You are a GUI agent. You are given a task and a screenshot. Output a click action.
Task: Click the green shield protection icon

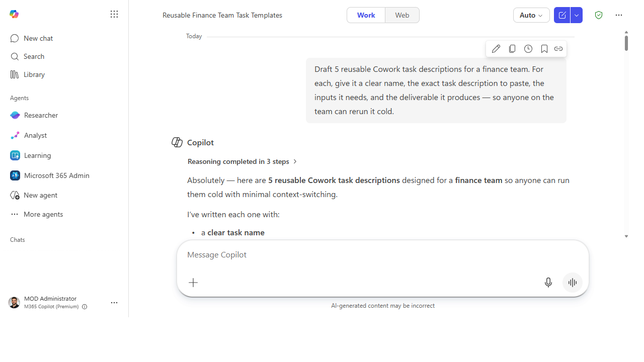point(599,15)
